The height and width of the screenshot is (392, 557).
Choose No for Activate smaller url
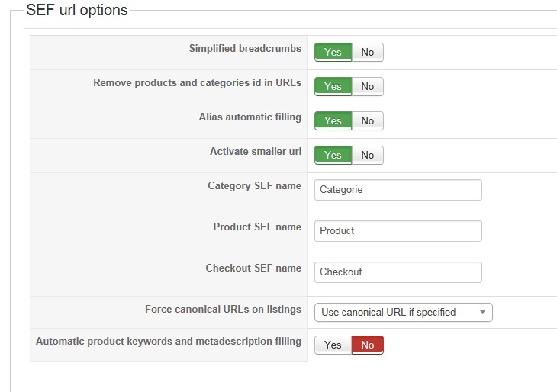pyautogui.click(x=368, y=155)
